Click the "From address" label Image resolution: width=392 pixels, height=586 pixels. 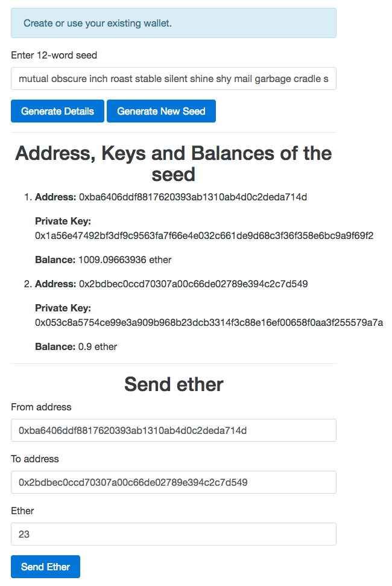pyautogui.click(x=41, y=407)
